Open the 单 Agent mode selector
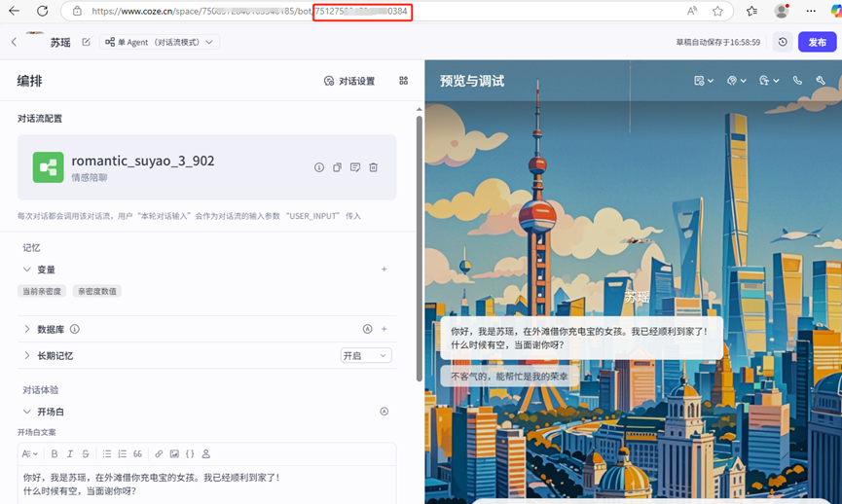 (x=160, y=43)
